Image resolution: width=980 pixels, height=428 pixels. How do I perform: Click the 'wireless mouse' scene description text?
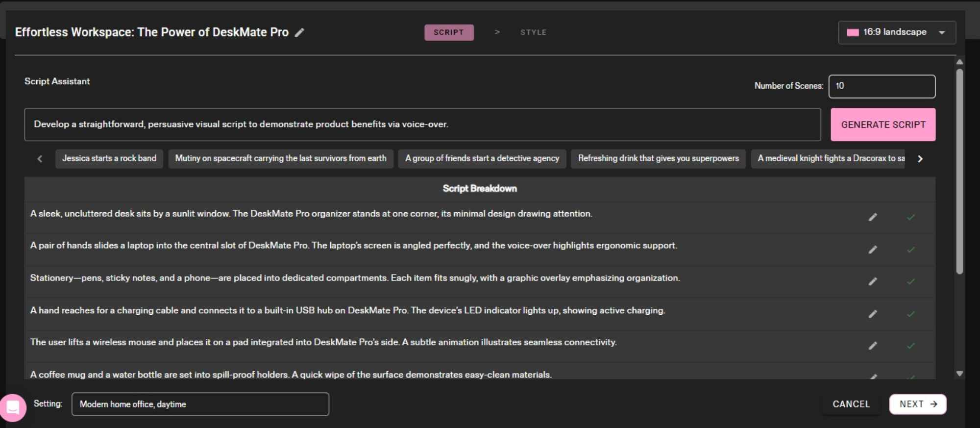point(323,342)
